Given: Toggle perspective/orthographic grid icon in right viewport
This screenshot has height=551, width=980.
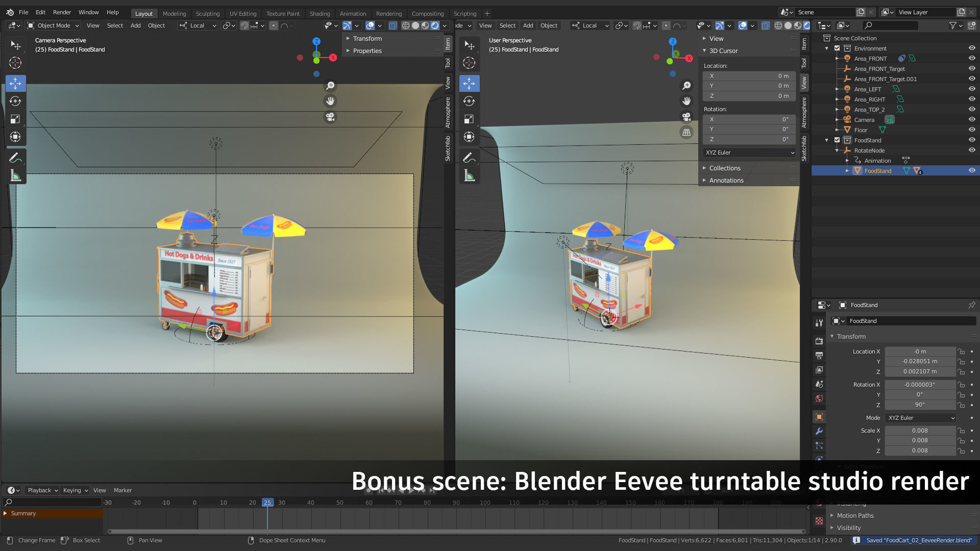Looking at the screenshot, I should [x=687, y=132].
